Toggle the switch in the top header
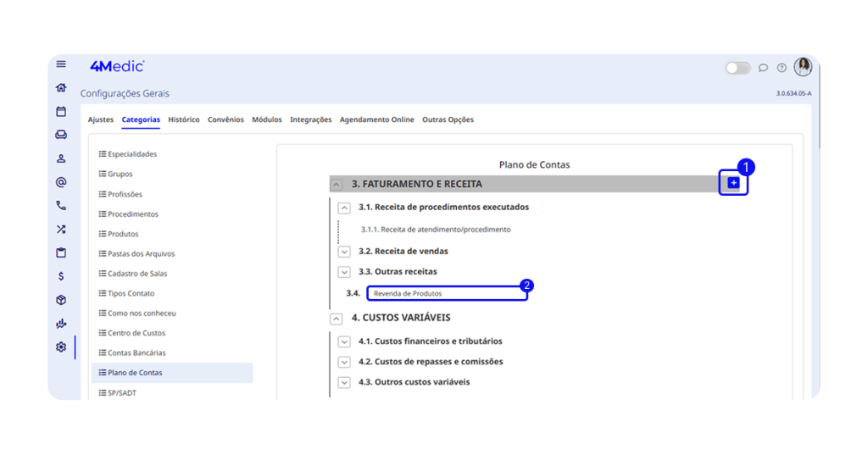The height and width of the screenshot is (455, 868). pyautogui.click(x=737, y=68)
